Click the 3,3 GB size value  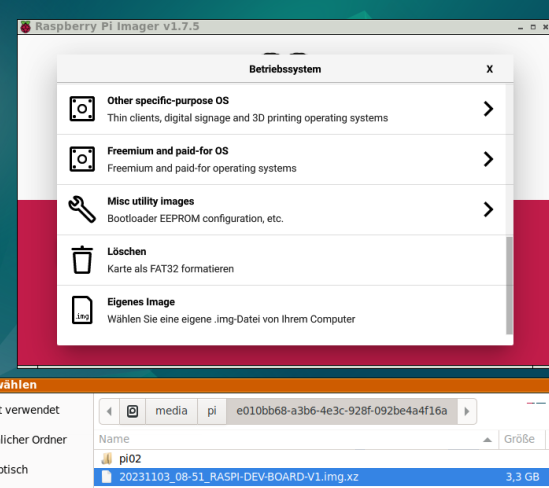[522, 477]
